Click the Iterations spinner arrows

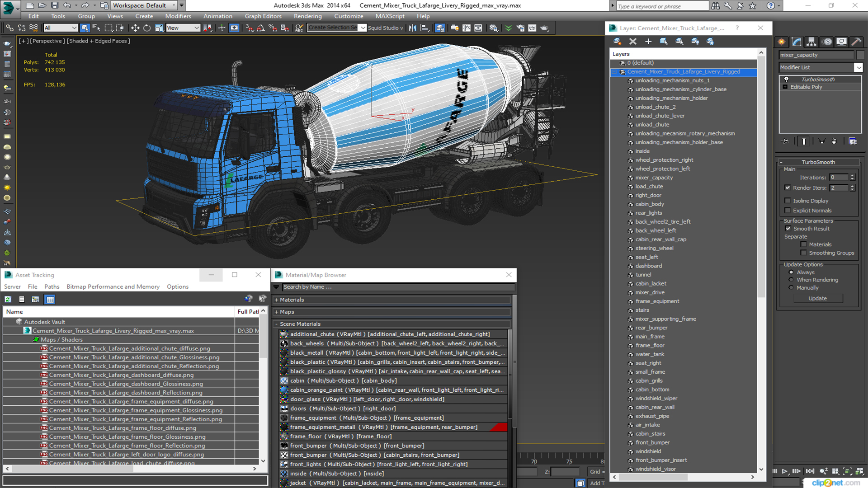point(852,177)
